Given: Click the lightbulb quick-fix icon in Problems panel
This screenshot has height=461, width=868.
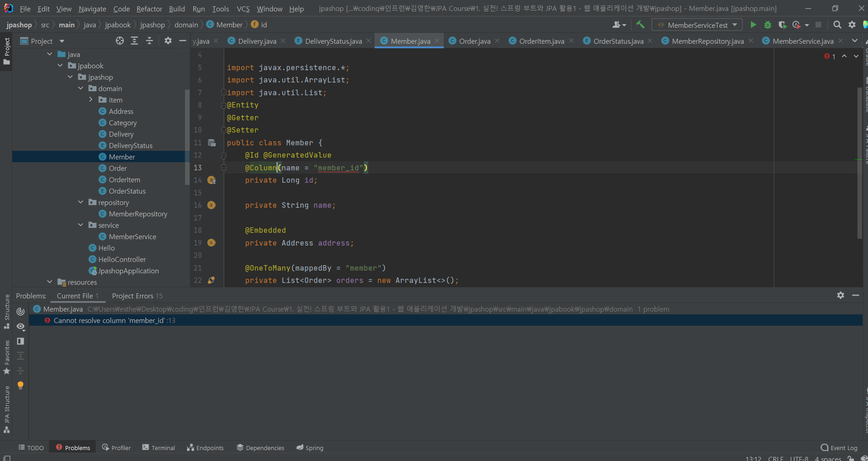Looking at the screenshot, I should point(21,385).
